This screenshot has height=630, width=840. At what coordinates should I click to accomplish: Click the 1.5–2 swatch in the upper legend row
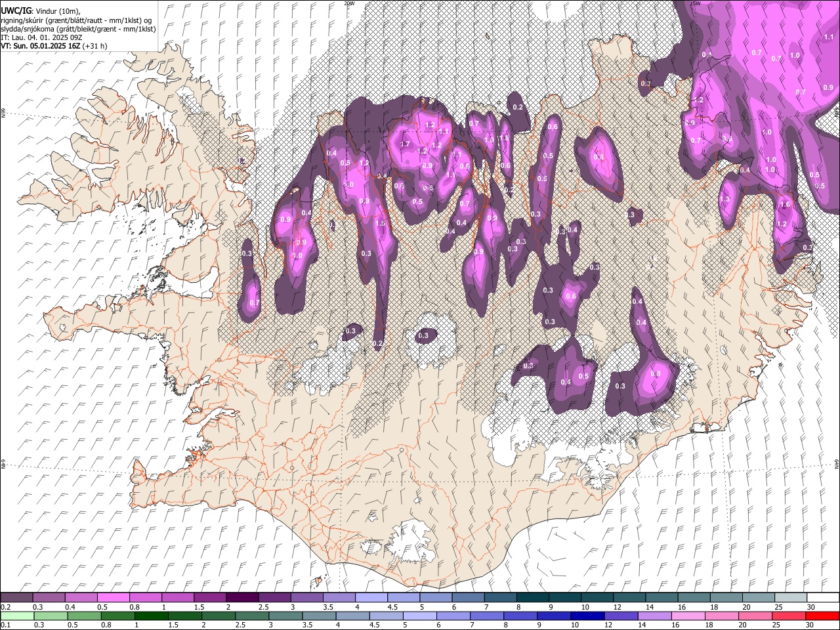coord(210,598)
